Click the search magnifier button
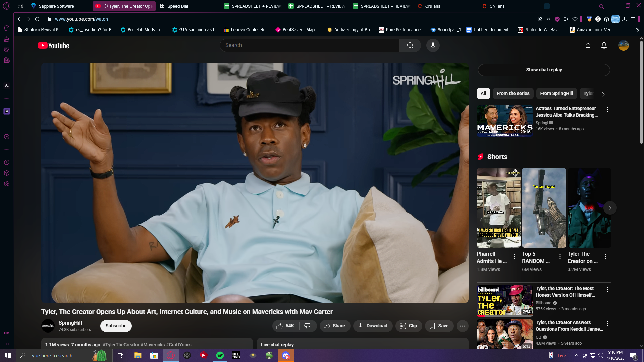Viewport: 644px width, 362px height. [410, 45]
